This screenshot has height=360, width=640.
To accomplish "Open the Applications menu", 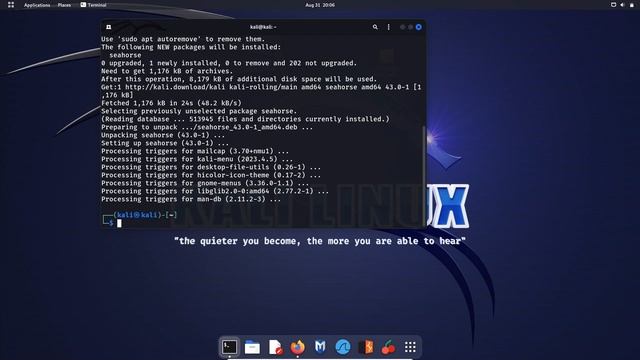I will 37,5.
